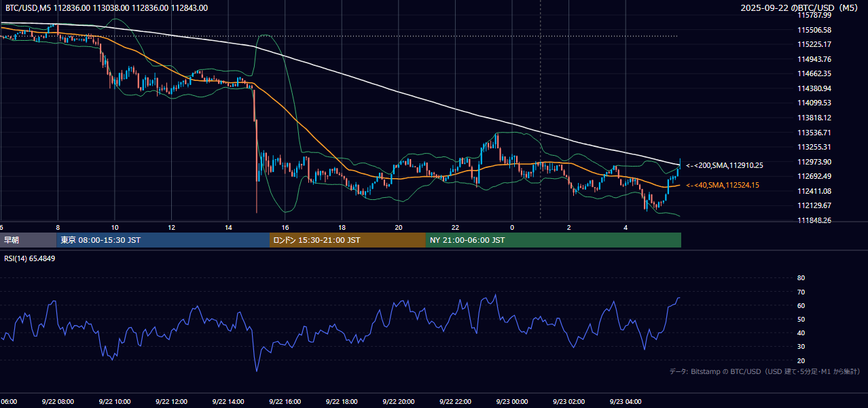Select the ロンドン 15:30-21:00 JST session bar
Viewport: 868px width, 408px height.
click(x=348, y=240)
